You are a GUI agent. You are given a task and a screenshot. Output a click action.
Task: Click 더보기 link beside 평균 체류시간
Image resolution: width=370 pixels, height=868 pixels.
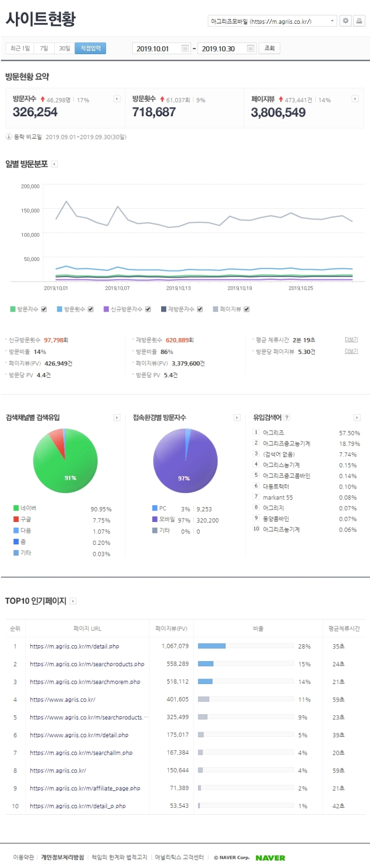coord(351,340)
